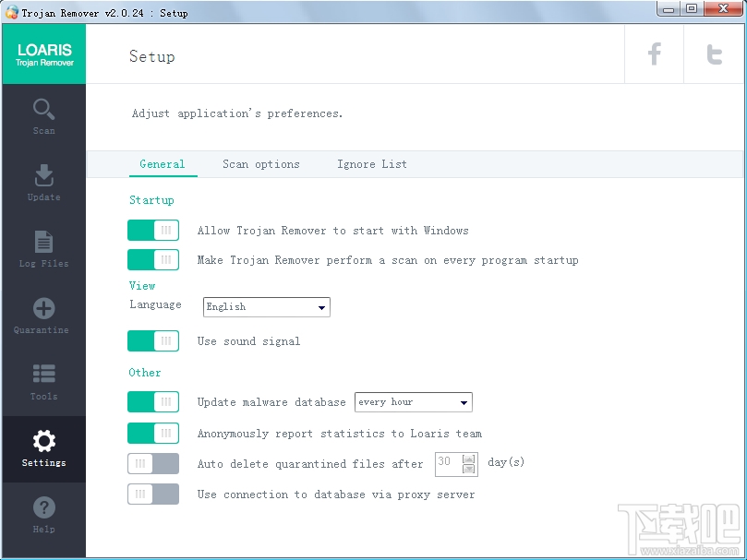Viewport: 747px width, 560px height.
Task: Open the Quarantine section
Action: pos(42,315)
